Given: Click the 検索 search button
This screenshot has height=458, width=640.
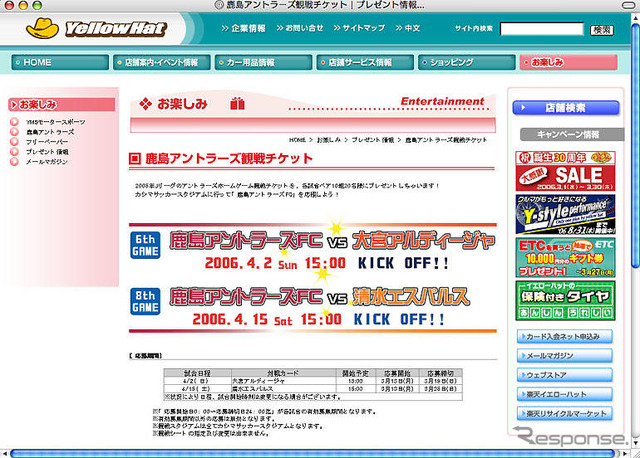Looking at the screenshot, I should [x=602, y=30].
